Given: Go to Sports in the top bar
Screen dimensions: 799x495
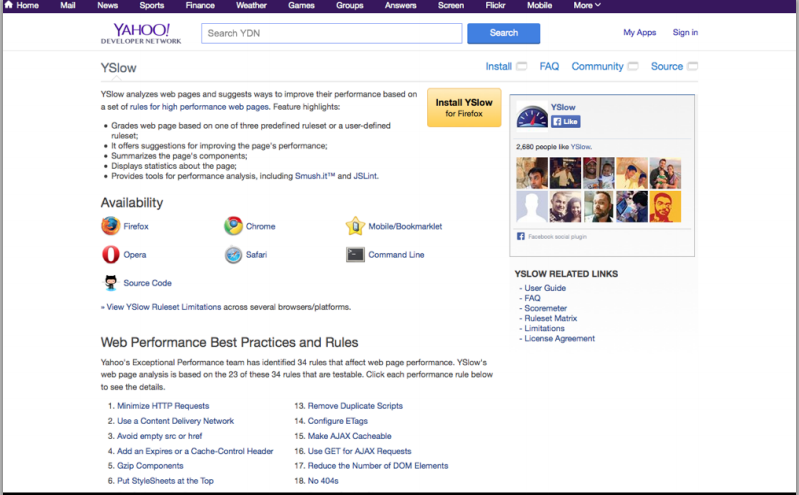Looking at the screenshot, I should pos(152,5).
